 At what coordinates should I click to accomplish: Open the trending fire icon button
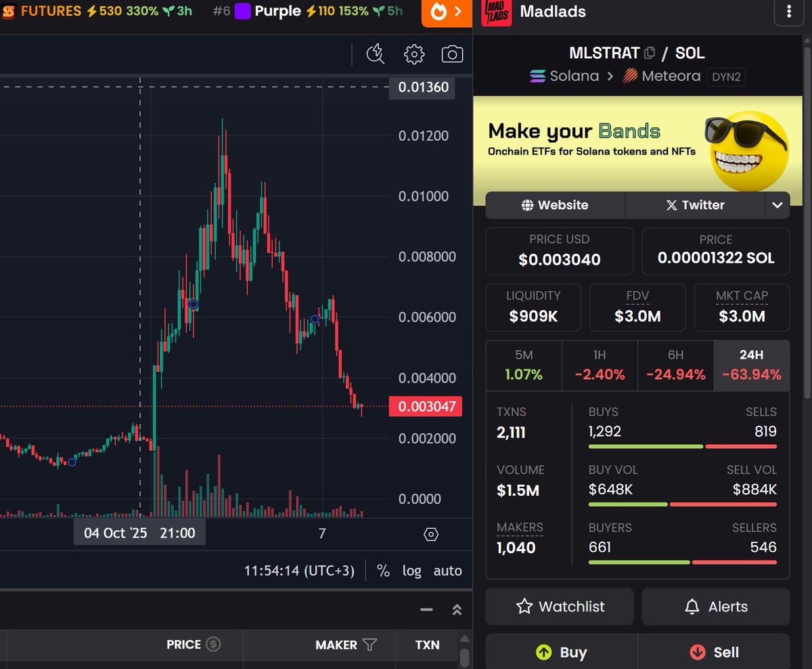tap(447, 12)
